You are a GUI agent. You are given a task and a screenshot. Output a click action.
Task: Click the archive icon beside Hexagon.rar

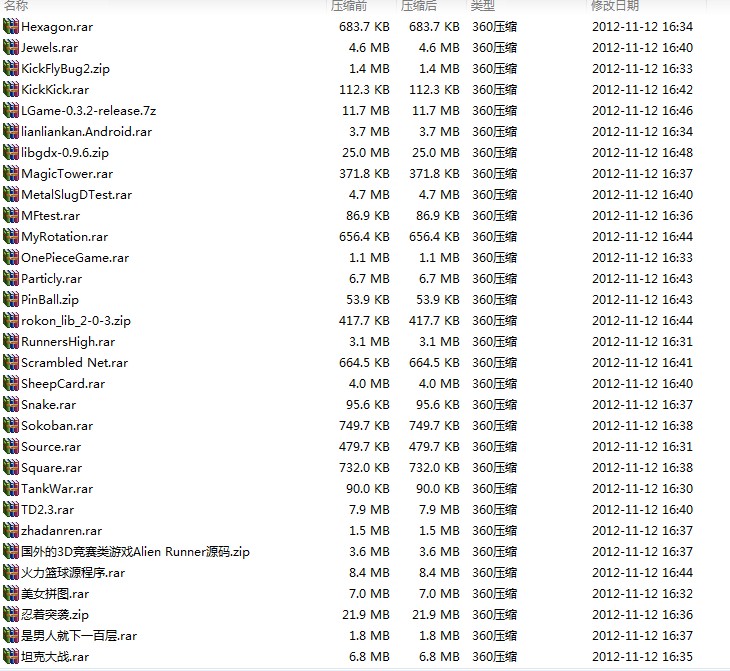point(11,26)
